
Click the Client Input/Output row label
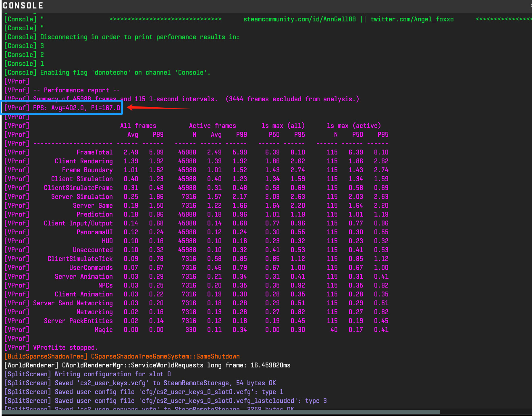tap(78, 223)
